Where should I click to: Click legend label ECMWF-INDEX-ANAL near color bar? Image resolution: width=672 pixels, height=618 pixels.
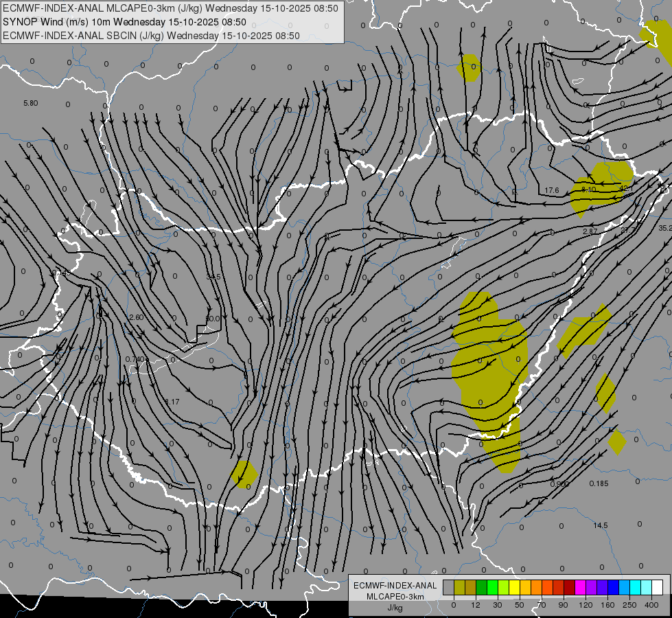395,586
